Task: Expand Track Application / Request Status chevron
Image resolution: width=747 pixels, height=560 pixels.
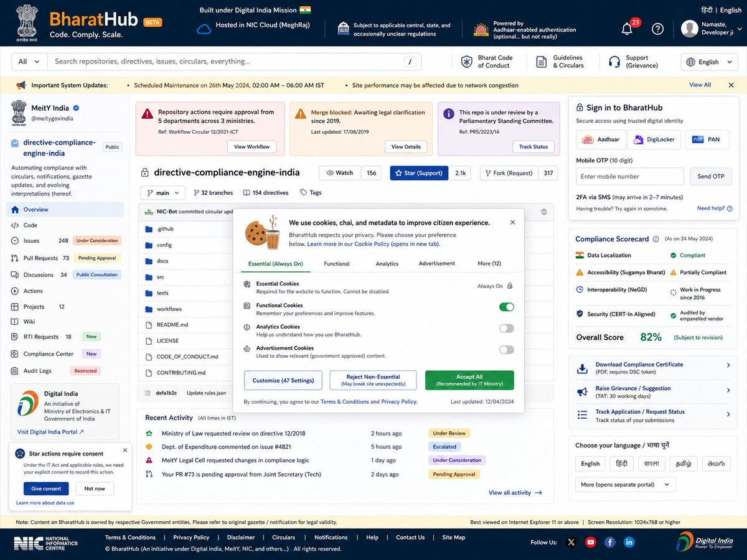Action: (728, 414)
